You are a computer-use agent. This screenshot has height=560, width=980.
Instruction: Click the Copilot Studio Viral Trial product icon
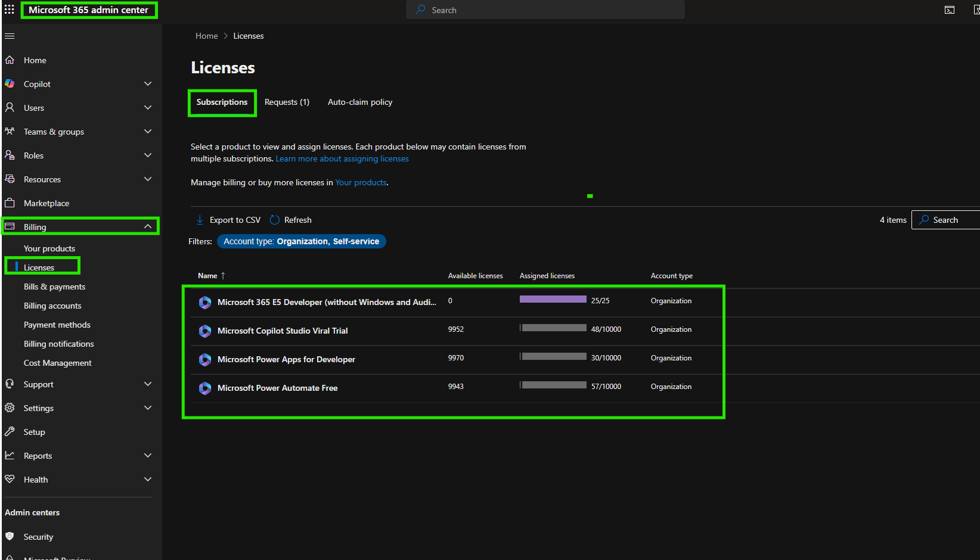tap(205, 331)
